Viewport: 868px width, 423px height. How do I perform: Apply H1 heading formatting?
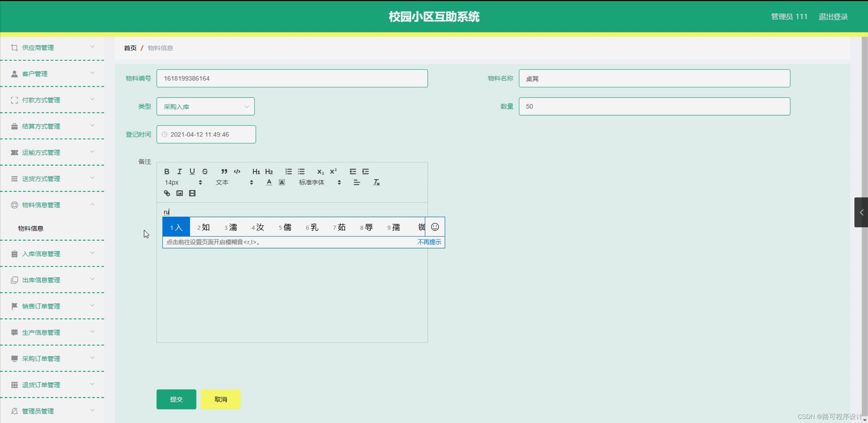256,171
